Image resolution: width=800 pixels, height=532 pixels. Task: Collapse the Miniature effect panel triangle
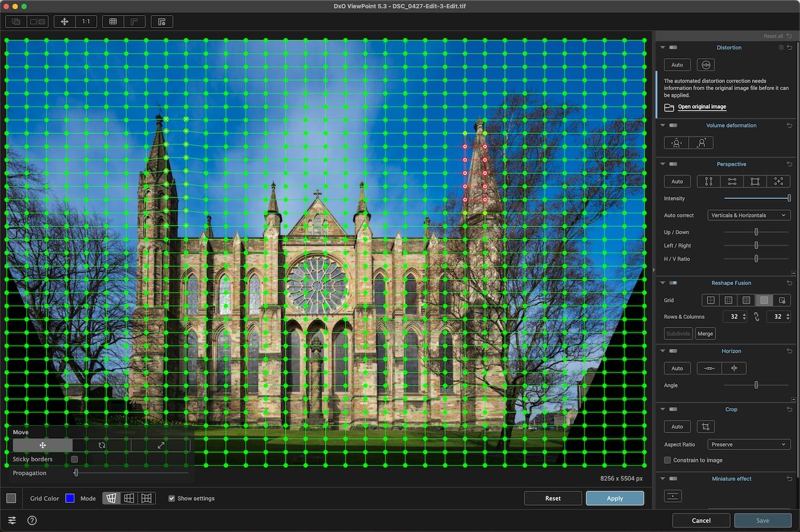click(x=662, y=479)
